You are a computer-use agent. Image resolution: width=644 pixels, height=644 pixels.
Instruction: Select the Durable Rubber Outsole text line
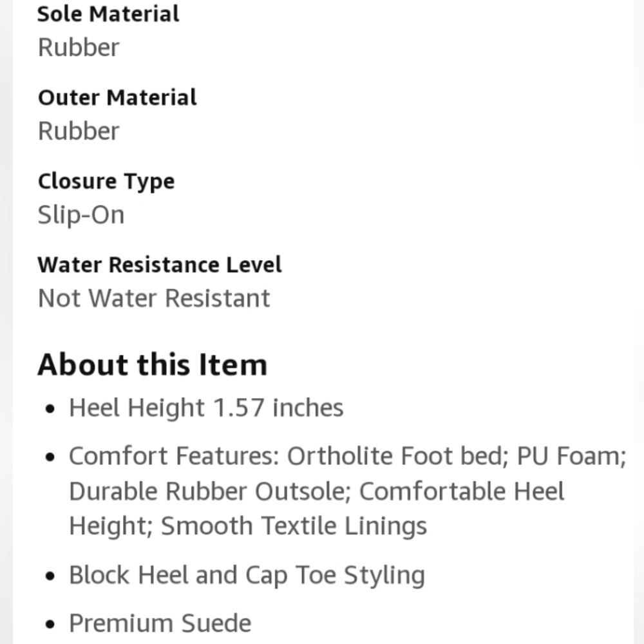point(210,491)
